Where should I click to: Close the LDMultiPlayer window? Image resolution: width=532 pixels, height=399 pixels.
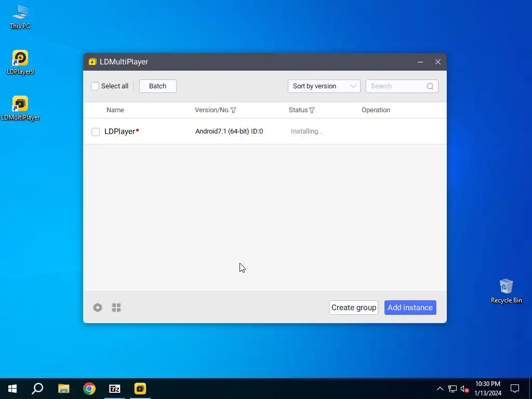tap(438, 62)
